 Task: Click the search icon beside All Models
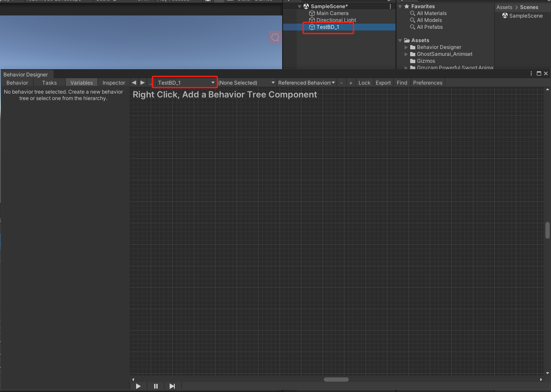point(413,20)
